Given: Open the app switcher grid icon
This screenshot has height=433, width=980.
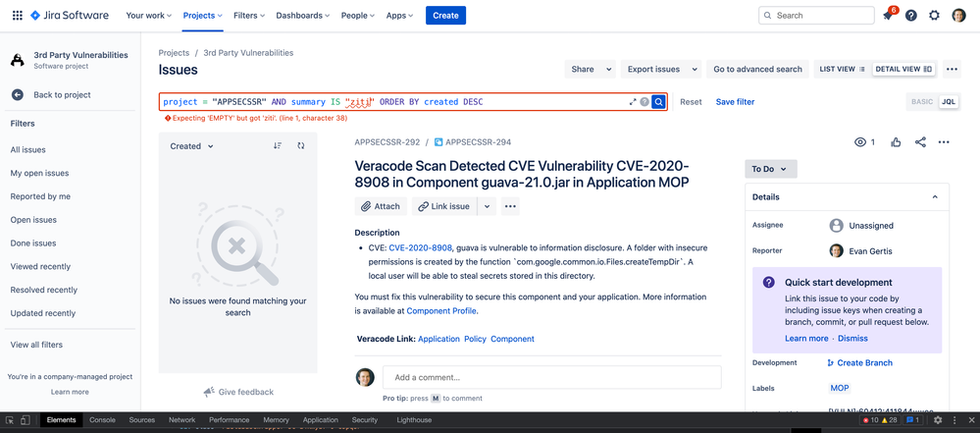Looking at the screenshot, I should (x=18, y=15).
